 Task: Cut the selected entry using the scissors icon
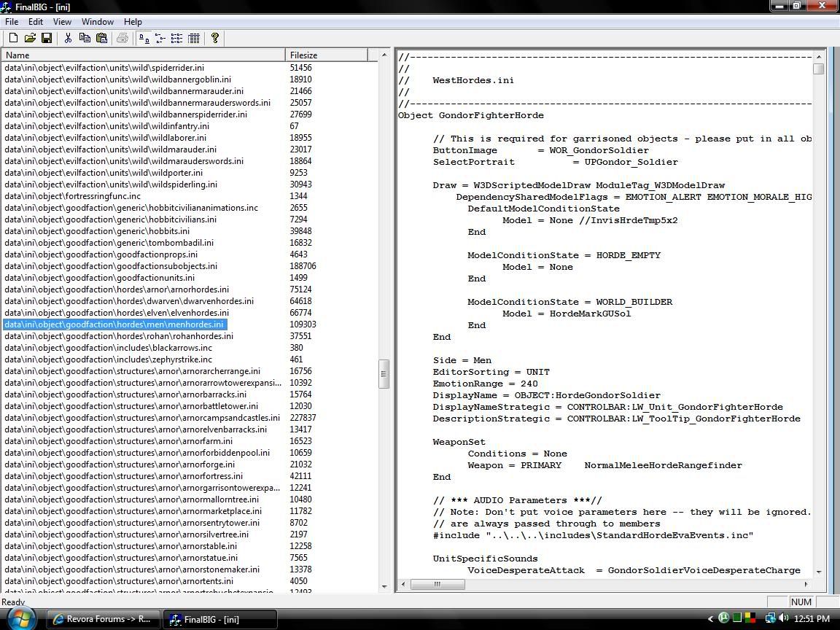click(68, 38)
